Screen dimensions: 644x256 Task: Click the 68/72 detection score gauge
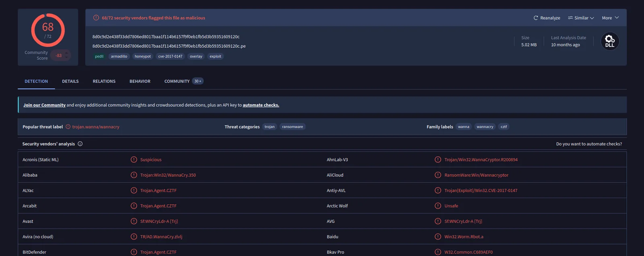pyautogui.click(x=48, y=30)
